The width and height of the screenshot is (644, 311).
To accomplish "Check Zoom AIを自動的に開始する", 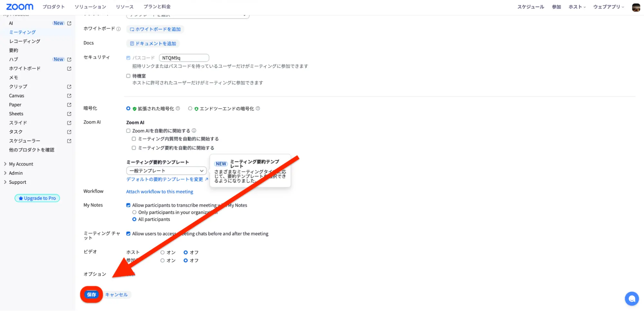I will pos(128,131).
